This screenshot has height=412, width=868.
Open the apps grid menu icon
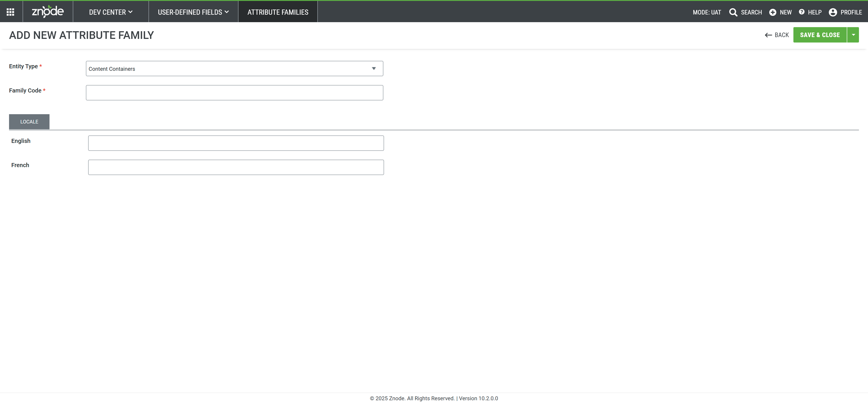pos(10,12)
